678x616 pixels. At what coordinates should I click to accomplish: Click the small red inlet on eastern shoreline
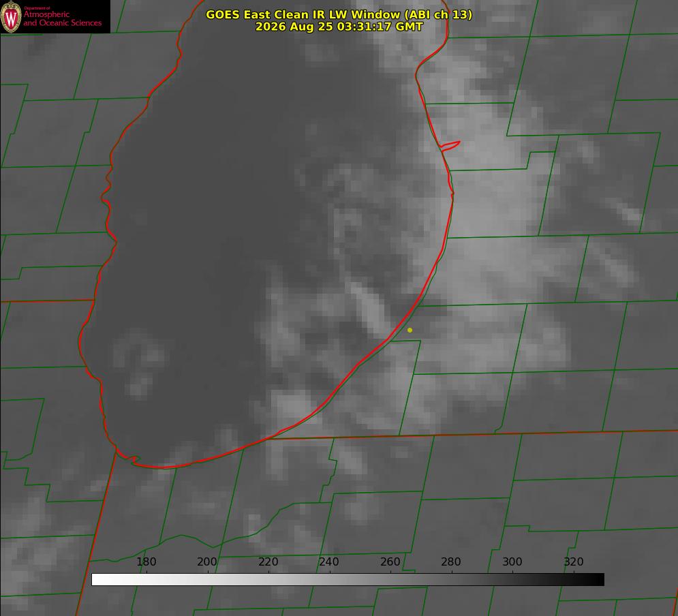pos(450,145)
